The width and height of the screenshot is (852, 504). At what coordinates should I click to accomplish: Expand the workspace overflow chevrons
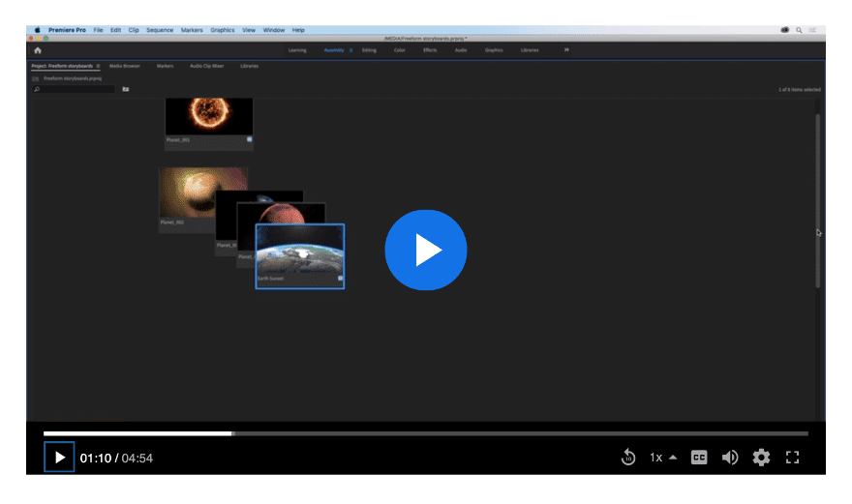[x=566, y=49]
